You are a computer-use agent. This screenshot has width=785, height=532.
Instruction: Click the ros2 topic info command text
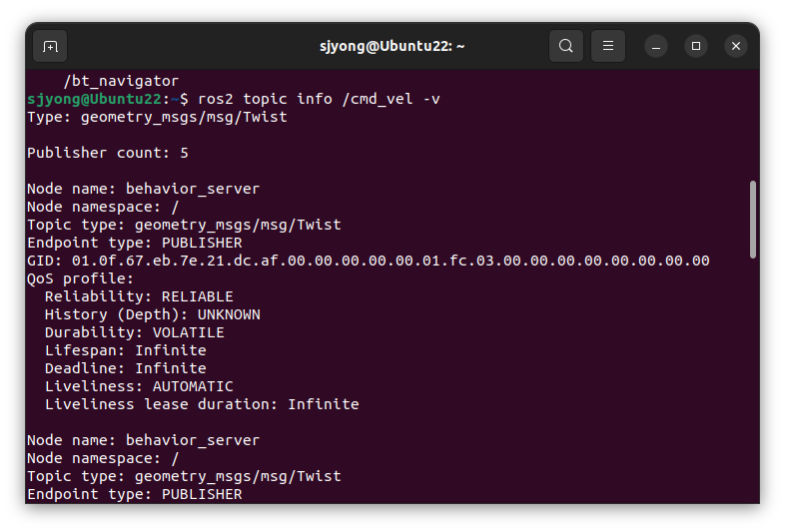319,99
